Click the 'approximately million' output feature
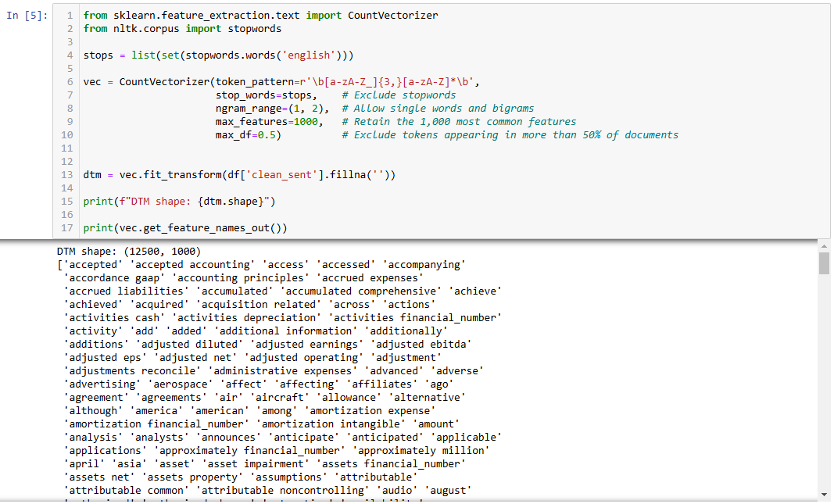 coord(421,451)
